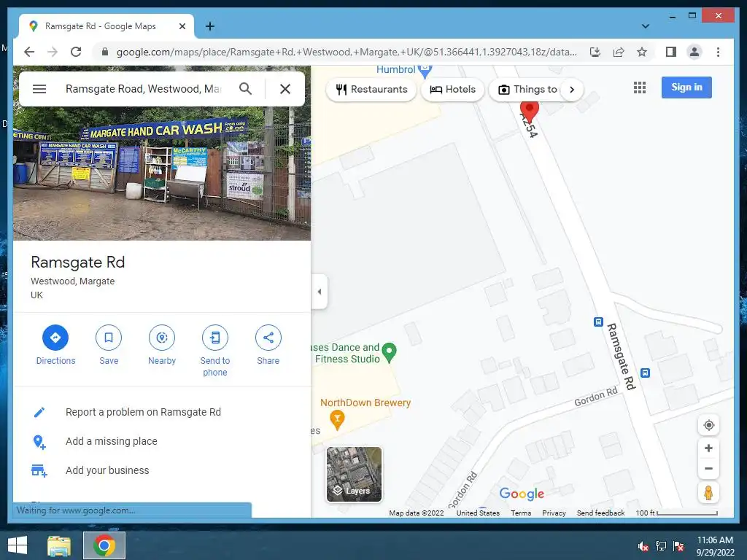Click the Share icon
747x560 pixels.
268,338
